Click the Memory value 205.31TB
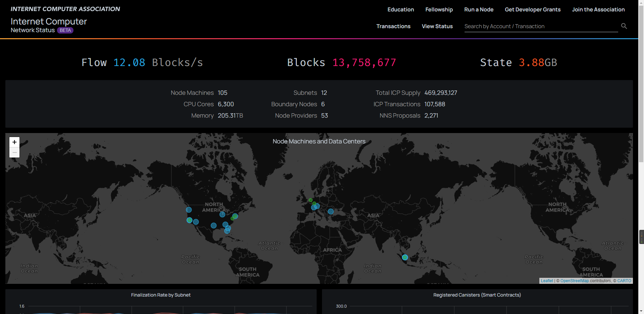The height and width of the screenshot is (314, 644). (x=230, y=116)
